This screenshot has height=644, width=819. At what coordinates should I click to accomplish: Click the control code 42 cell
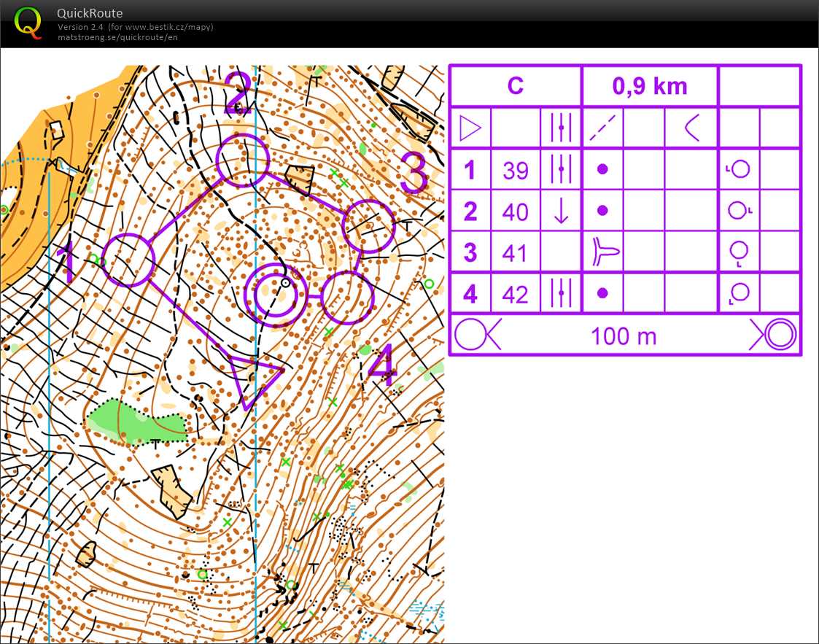click(x=515, y=295)
